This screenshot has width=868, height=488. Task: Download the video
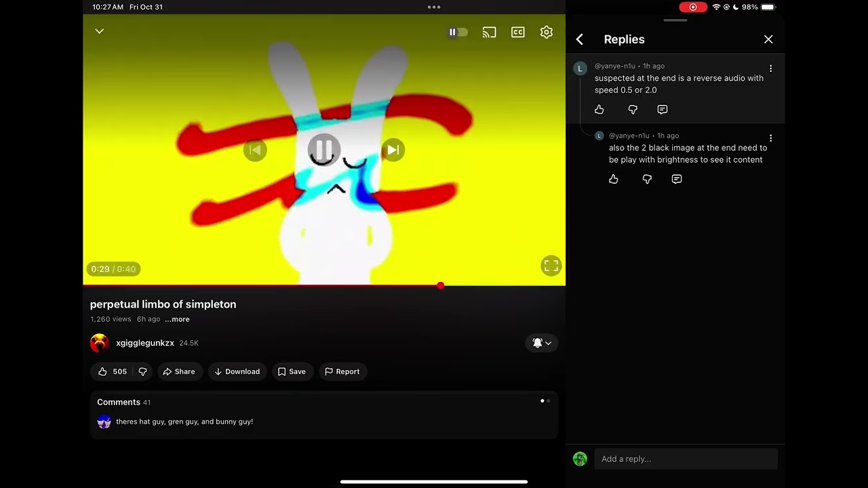(x=237, y=371)
